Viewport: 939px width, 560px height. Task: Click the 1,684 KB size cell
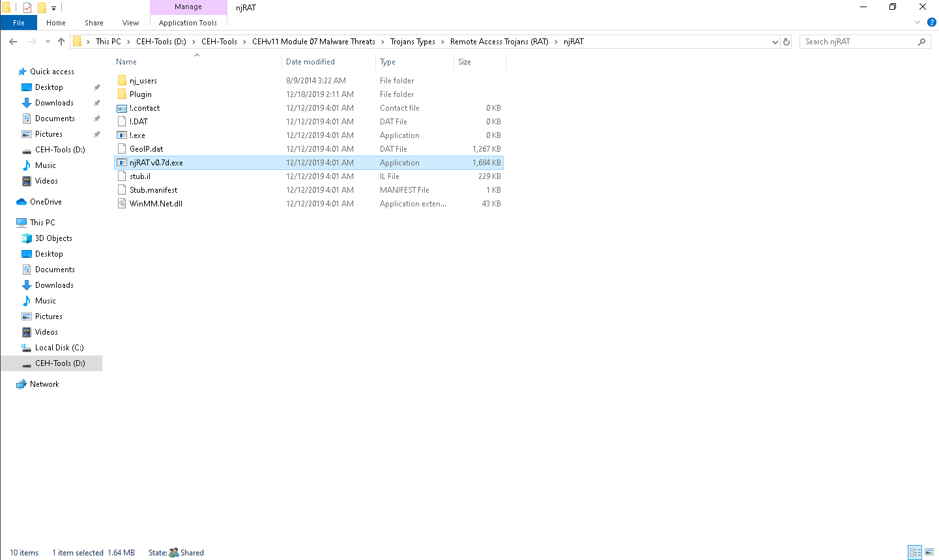[487, 163]
